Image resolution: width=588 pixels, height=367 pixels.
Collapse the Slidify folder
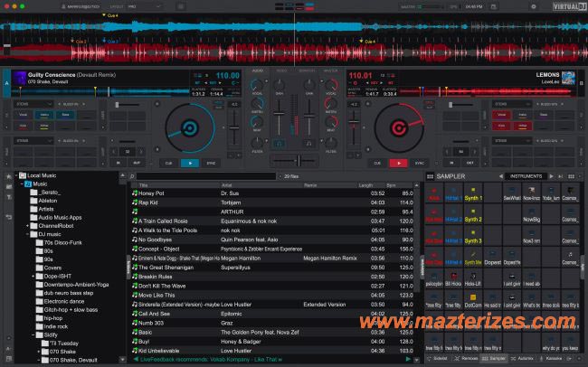(33, 335)
